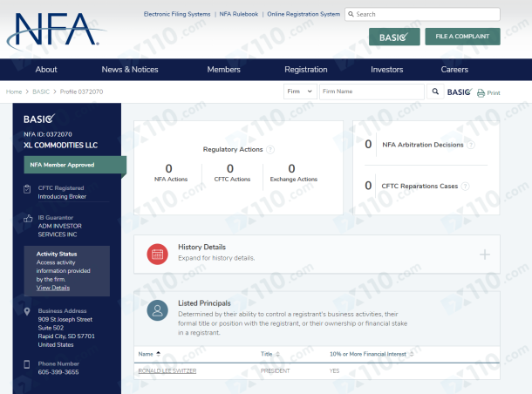This screenshot has height=394, width=532.
Task: Open the Members menu
Action: pyautogui.click(x=223, y=70)
